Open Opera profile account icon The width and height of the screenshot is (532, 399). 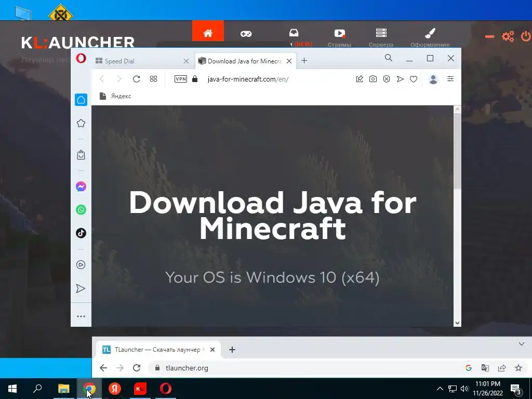(x=433, y=79)
